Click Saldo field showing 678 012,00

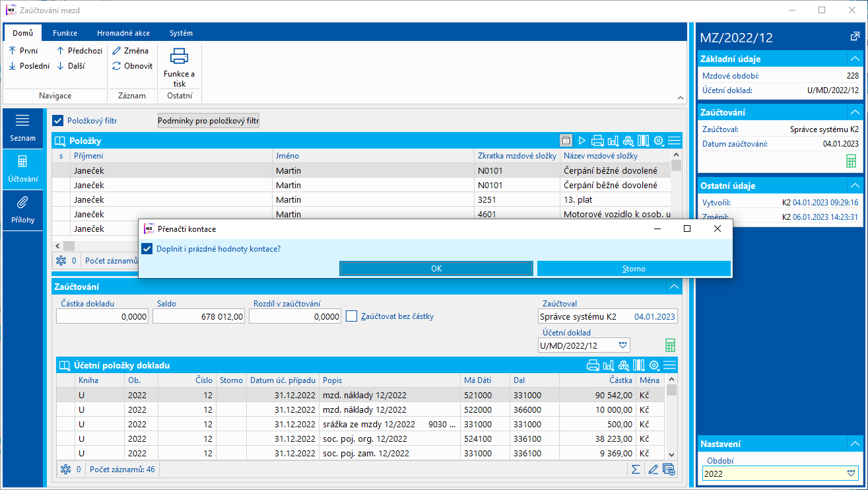click(x=199, y=317)
